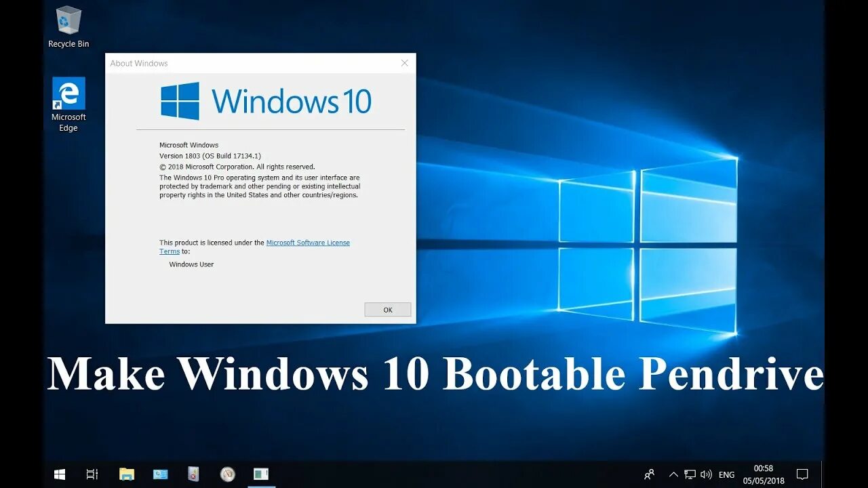Open the People icon in taskbar
This screenshot has width=868, height=488.
tap(650, 474)
